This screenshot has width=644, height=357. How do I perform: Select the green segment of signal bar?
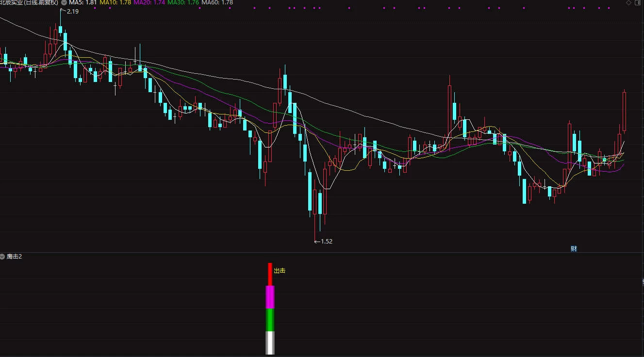click(270, 320)
